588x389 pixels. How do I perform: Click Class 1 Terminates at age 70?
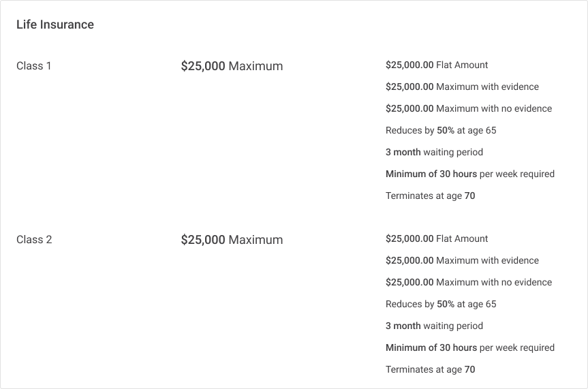[x=431, y=196]
